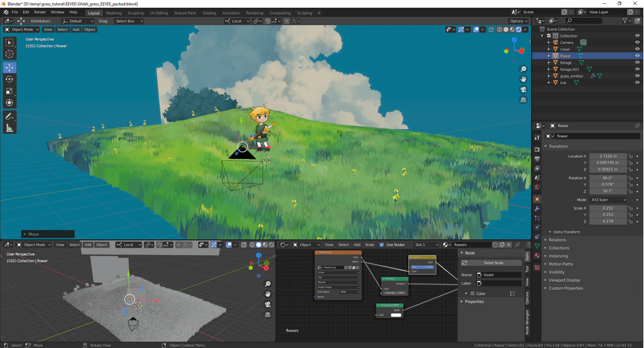Image resolution: width=644 pixels, height=348 pixels.
Task: Toggle visibility of link object
Action: coord(638,83)
